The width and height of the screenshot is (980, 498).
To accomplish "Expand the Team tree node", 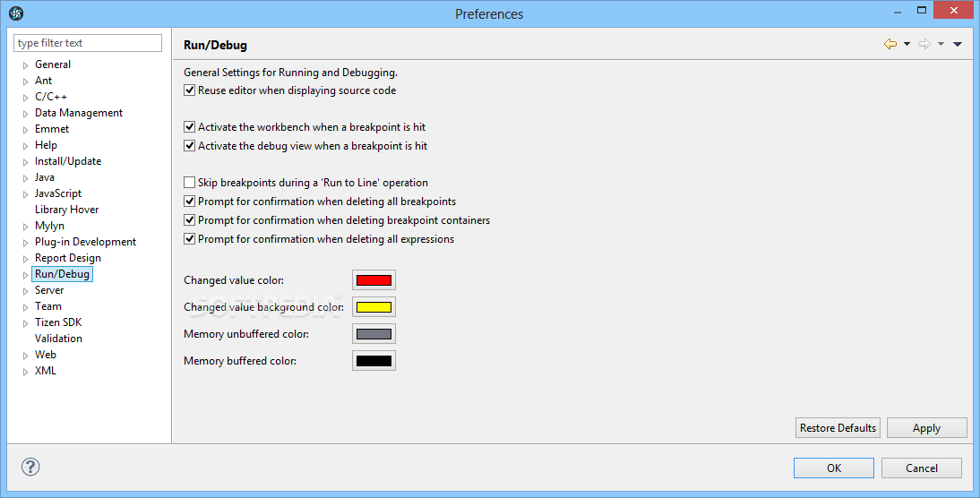I will coord(26,307).
